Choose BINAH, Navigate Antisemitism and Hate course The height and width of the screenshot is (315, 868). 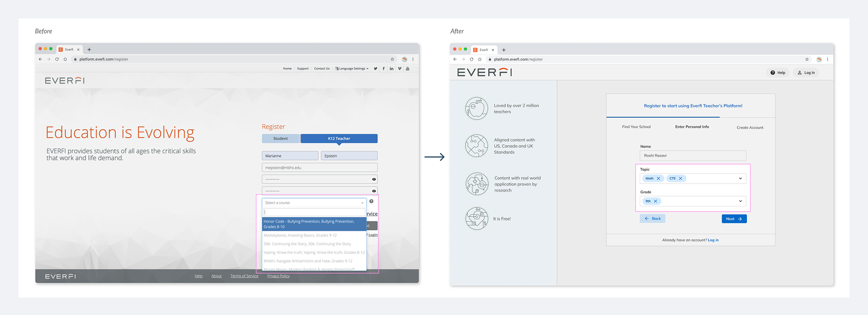tap(314, 261)
